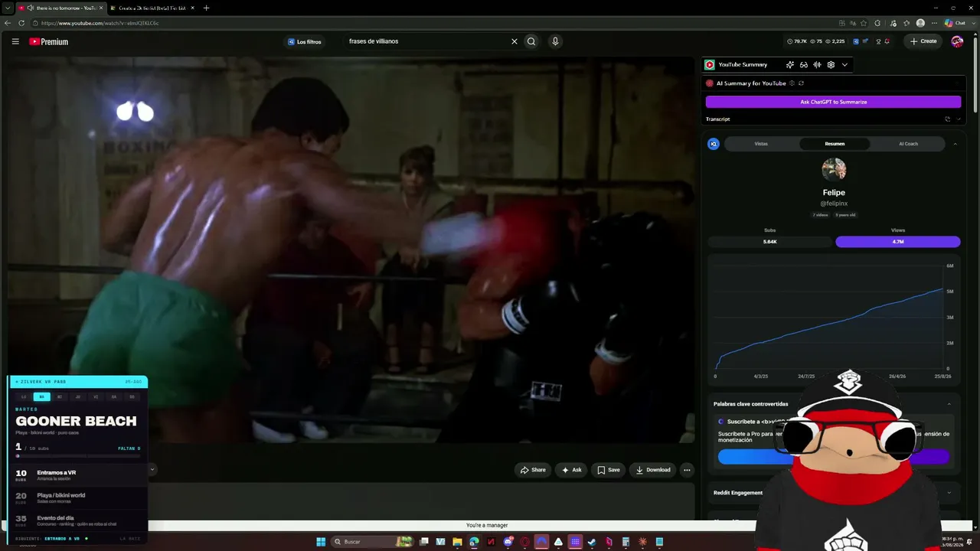Click the taskbar Buscar search box
Image resolution: width=980 pixels, height=551 pixels.
[x=373, y=542]
